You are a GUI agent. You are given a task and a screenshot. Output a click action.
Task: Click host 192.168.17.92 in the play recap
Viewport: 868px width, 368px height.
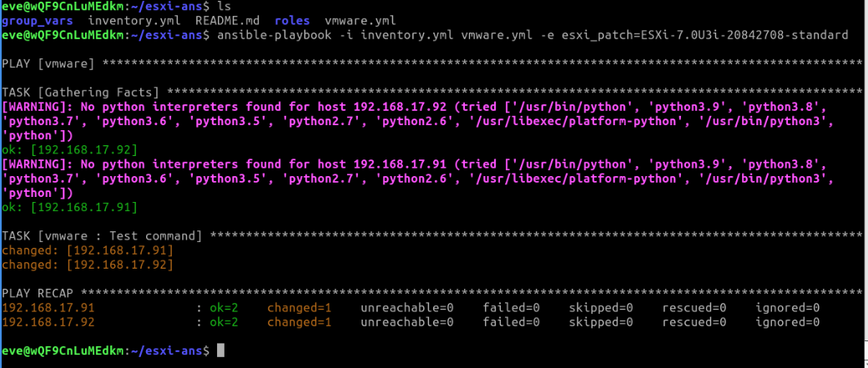pyautogui.click(x=48, y=322)
